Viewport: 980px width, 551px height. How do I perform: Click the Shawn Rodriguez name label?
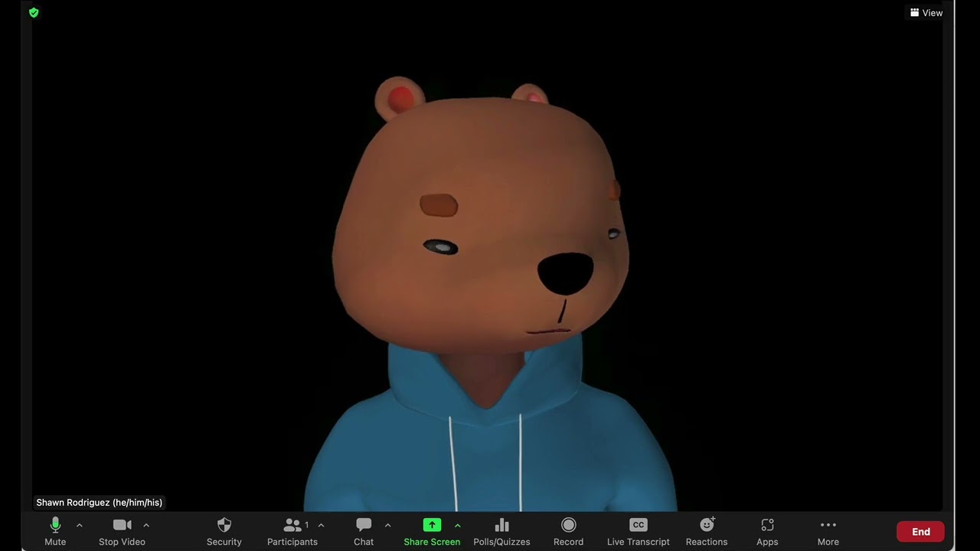[x=100, y=503]
